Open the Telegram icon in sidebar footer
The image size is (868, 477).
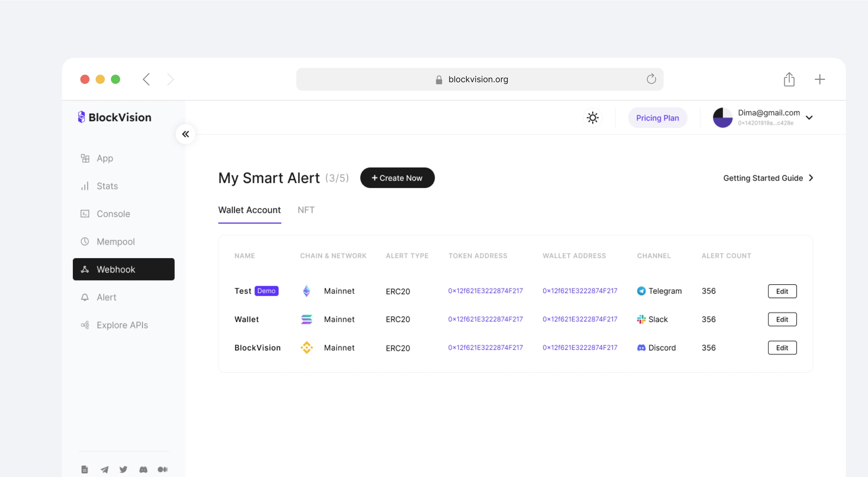tap(104, 469)
